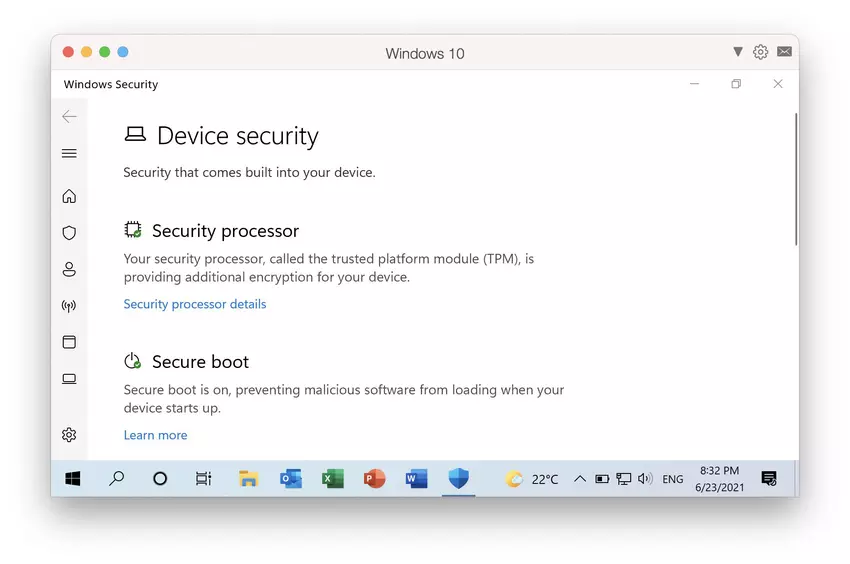The height and width of the screenshot is (564, 850).
Task: Click the taskbar search magnifier
Action: [117, 479]
